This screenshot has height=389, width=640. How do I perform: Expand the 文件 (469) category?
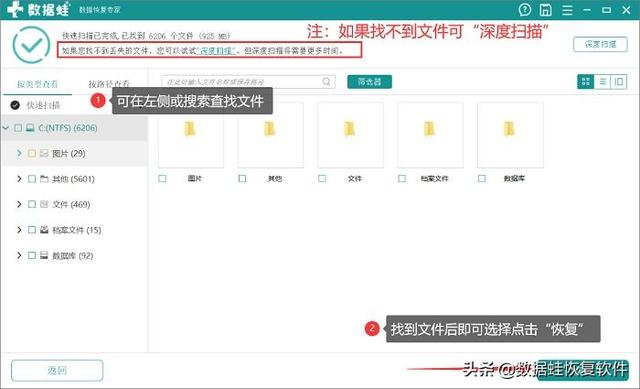(19, 204)
